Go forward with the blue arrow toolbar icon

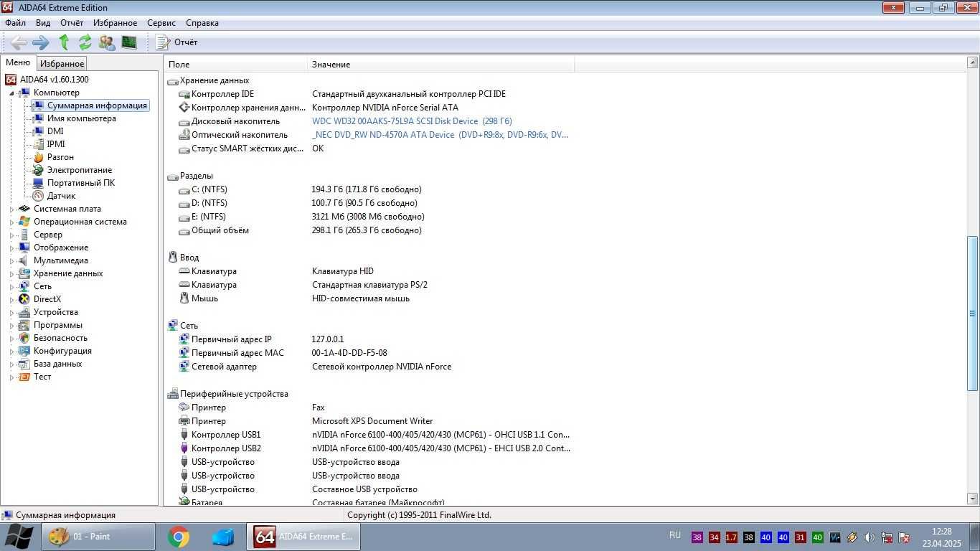coord(41,42)
